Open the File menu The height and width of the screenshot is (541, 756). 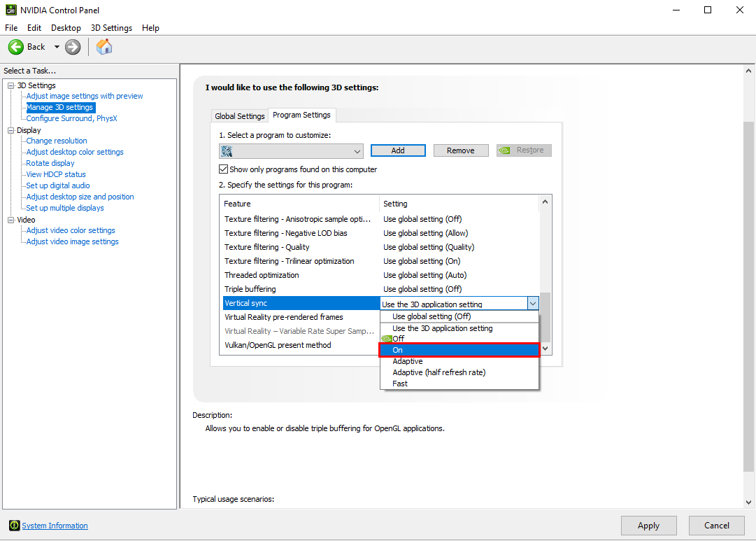11,28
